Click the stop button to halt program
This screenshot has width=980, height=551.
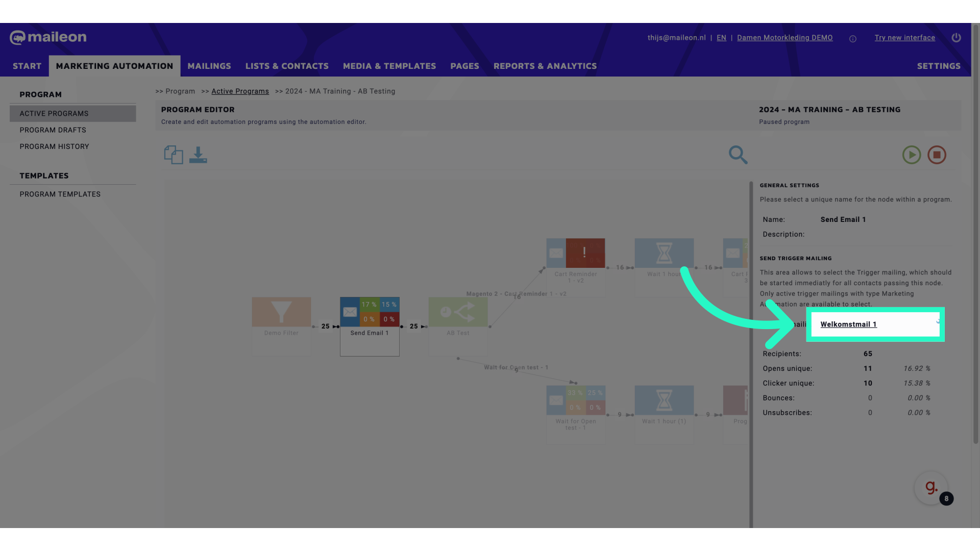pyautogui.click(x=936, y=155)
